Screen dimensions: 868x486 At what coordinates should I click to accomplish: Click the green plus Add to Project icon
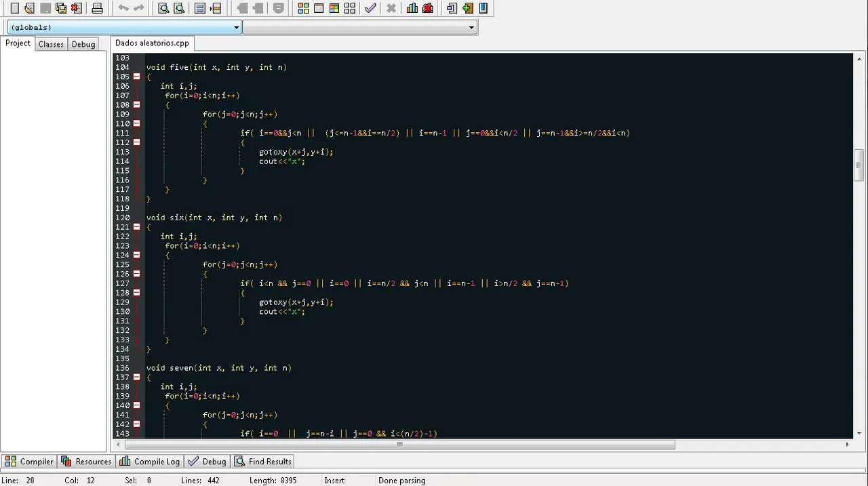467,8
